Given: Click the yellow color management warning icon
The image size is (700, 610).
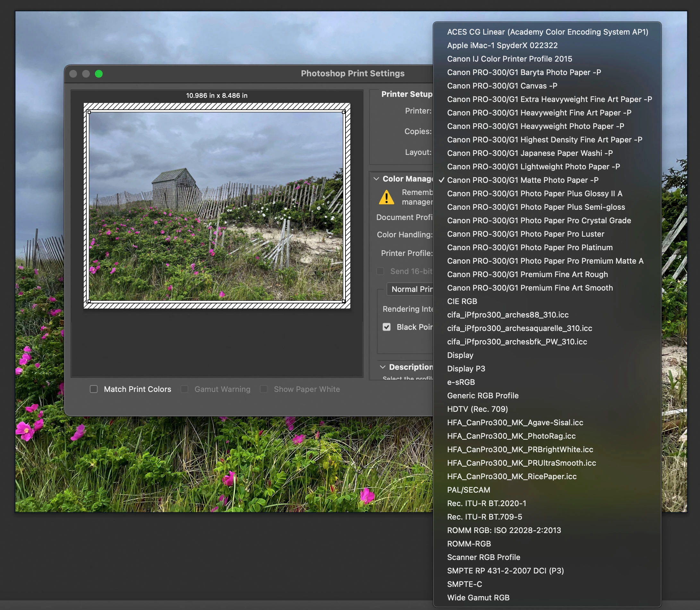Looking at the screenshot, I should 387,198.
